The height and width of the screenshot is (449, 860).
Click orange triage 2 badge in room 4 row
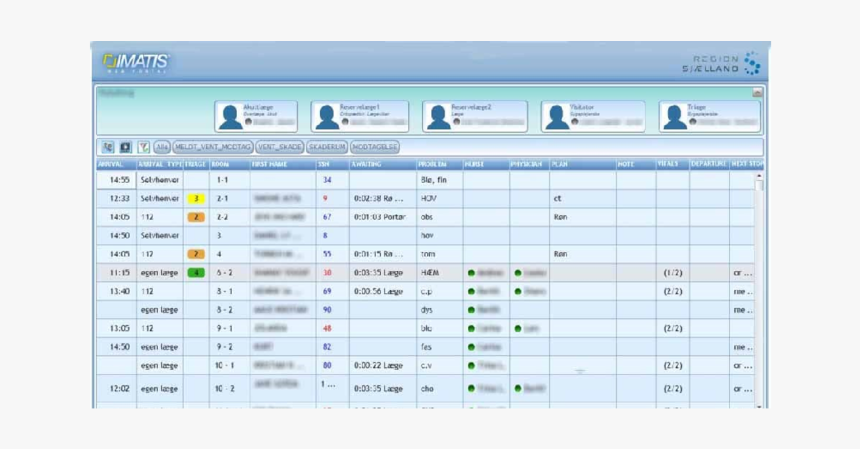coord(196,254)
